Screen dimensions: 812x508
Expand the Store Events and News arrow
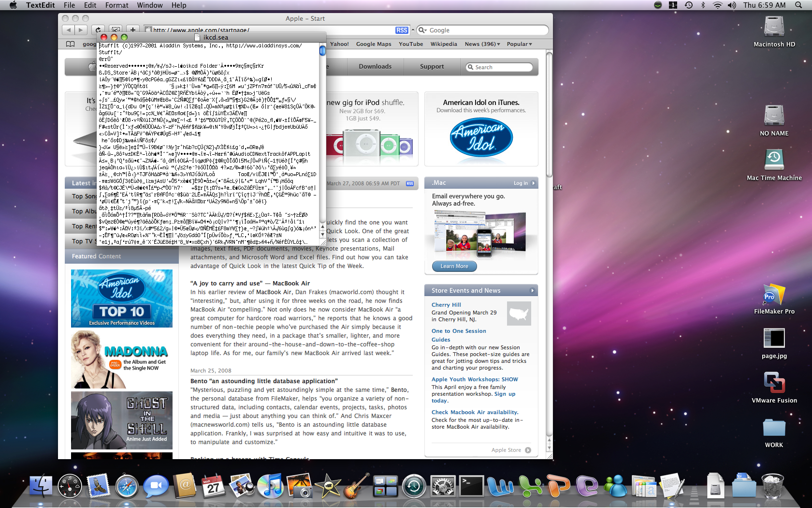pos(533,291)
